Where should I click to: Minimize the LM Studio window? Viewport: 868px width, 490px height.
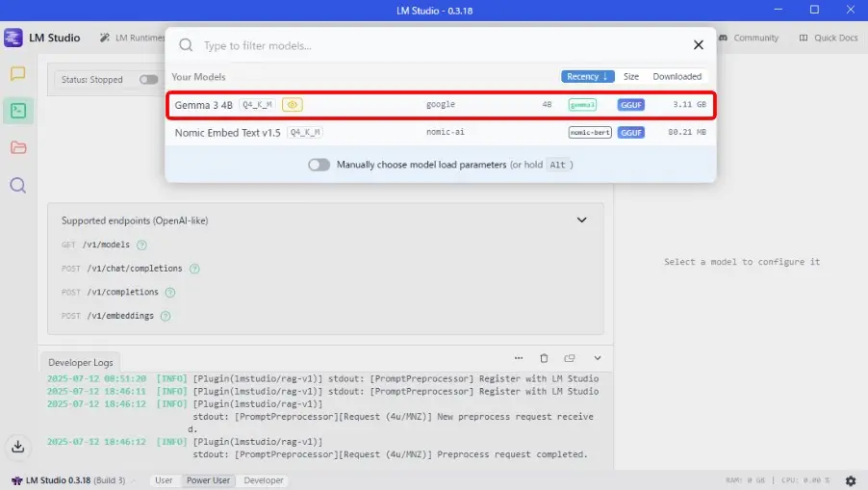click(779, 10)
